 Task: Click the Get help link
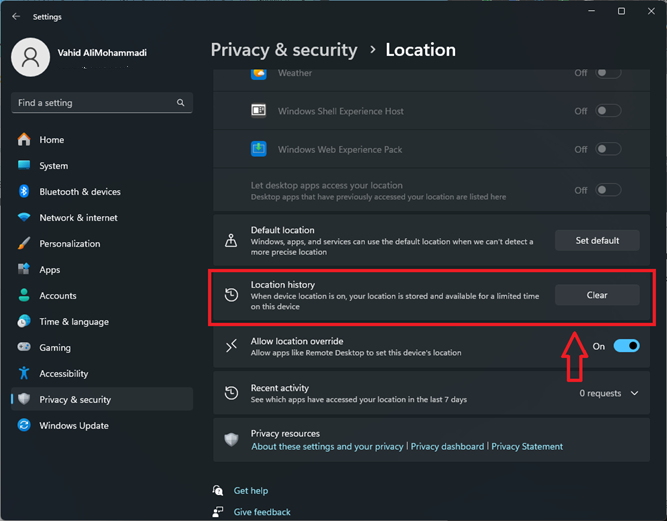(x=251, y=490)
